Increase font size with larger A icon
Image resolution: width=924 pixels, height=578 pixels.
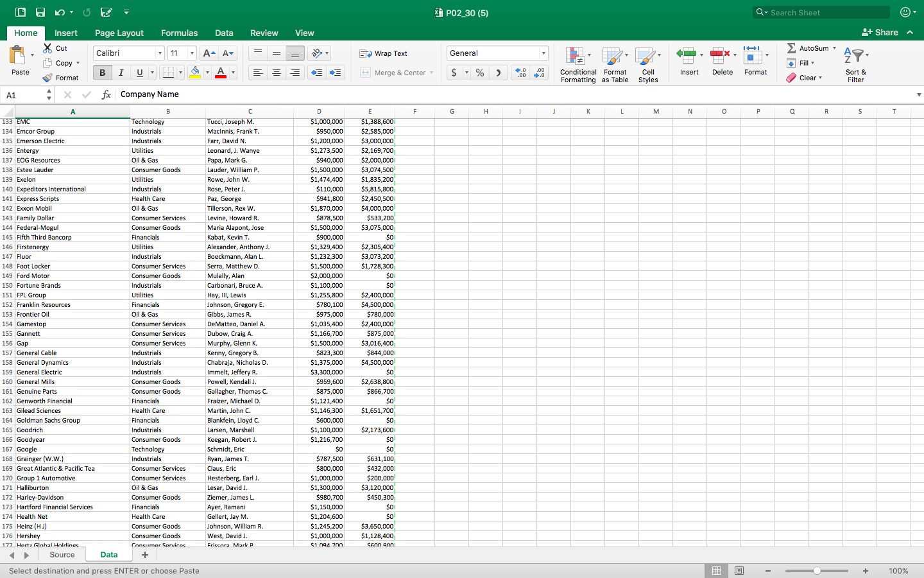209,53
